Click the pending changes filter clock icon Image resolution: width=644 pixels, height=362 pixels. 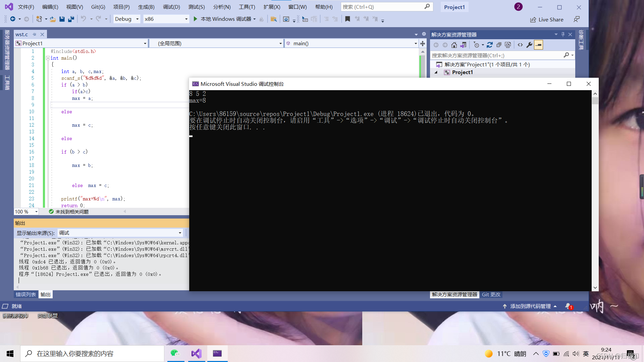click(x=476, y=45)
